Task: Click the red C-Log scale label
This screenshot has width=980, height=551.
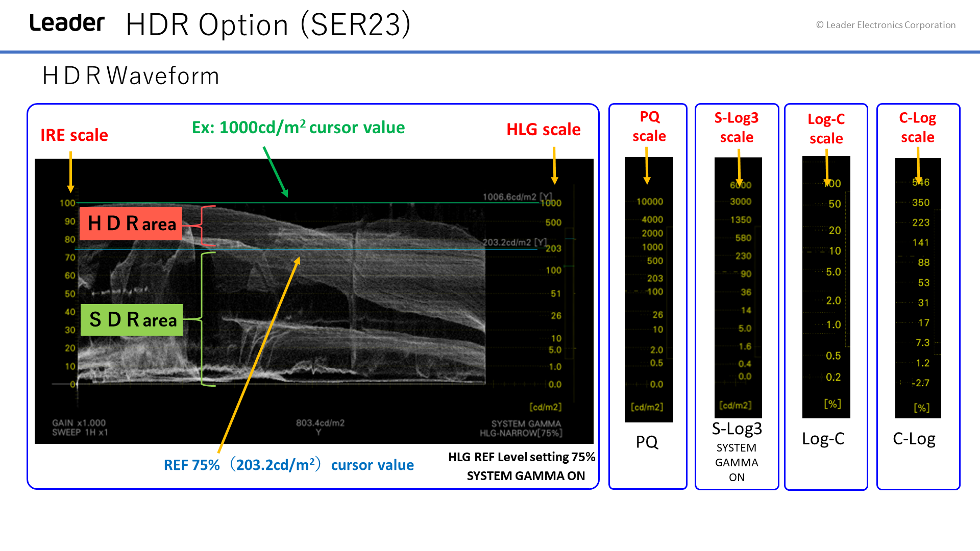Action: coord(917,128)
